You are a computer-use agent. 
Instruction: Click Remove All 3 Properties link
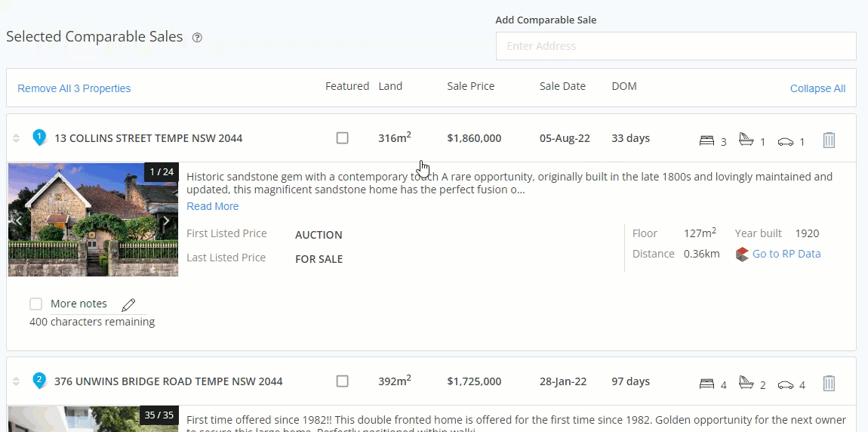pyautogui.click(x=74, y=88)
